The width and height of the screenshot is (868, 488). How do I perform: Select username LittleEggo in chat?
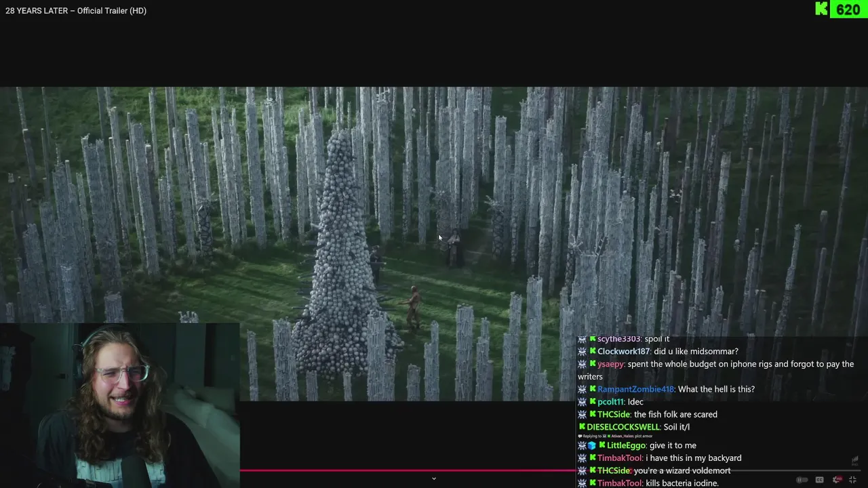click(x=626, y=445)
